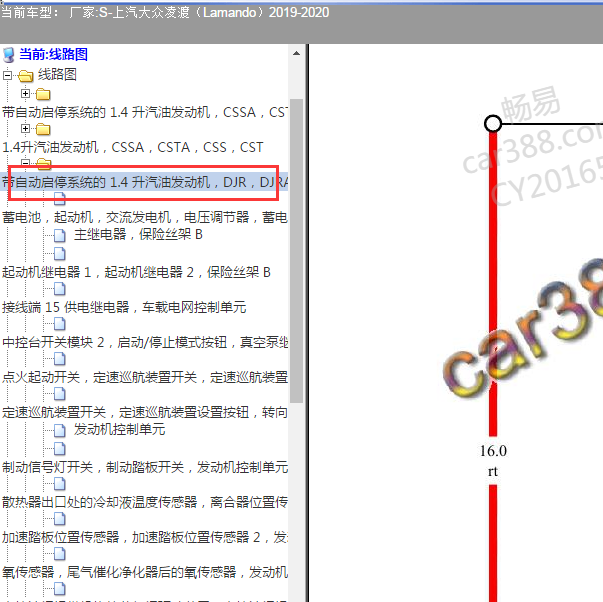Image resolution: width=603 pixels, height=602 pixels.
Task: Open 带自动启停系统的 1.4 升汽油发动机，CSSA entry
Action: (x=145, y=112)
